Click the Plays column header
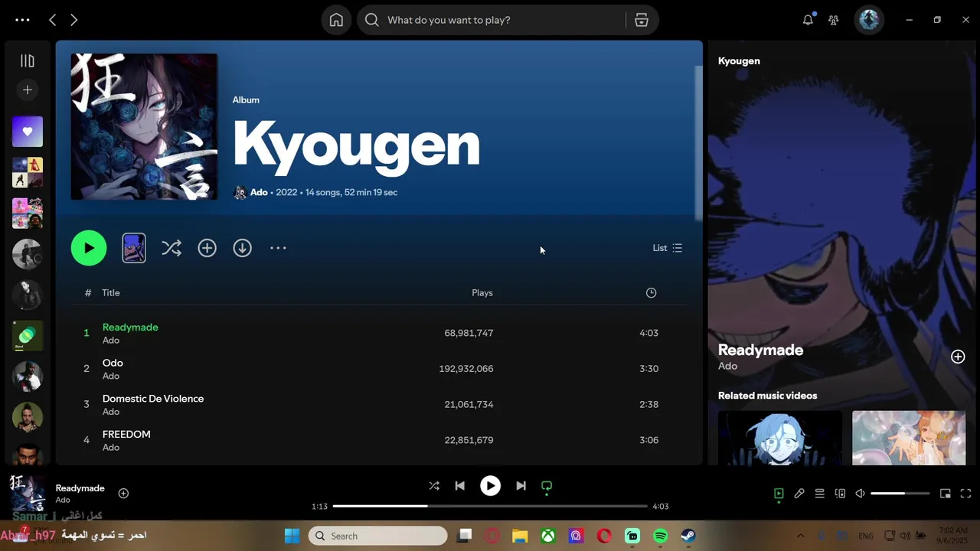The image size is (980, 551). click(x=482, y=293)
